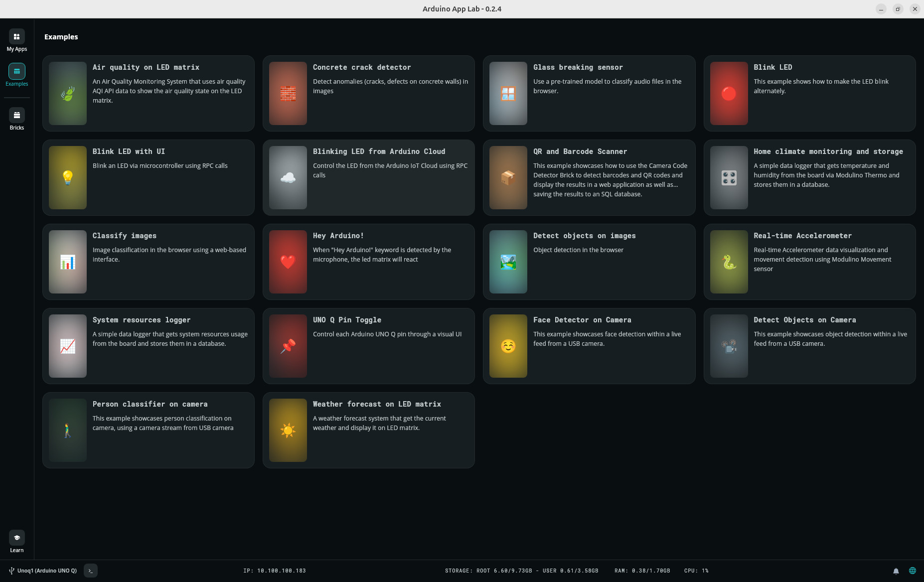Click the Detect Objects on Camera projector icon
Screen dimensions: 924x582
click(x=729, y=346)
